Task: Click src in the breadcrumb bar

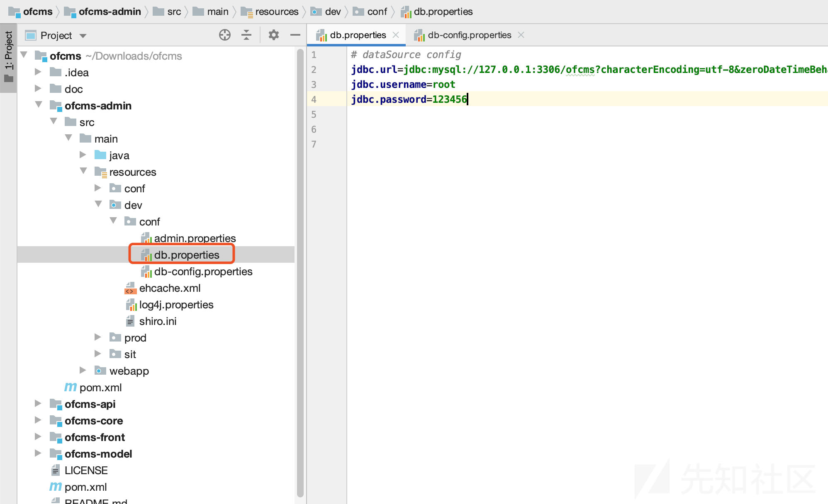Action: click(174, 12)
